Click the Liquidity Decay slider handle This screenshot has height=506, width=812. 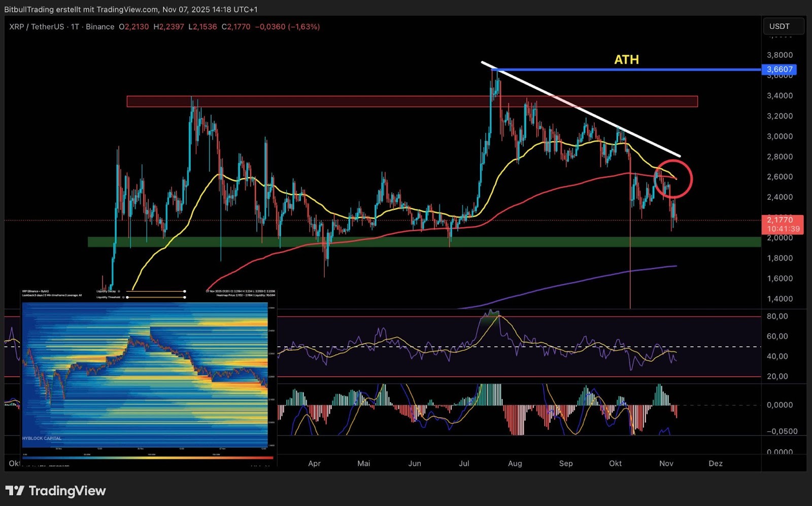pyautogui.click(x=184, y=292)
